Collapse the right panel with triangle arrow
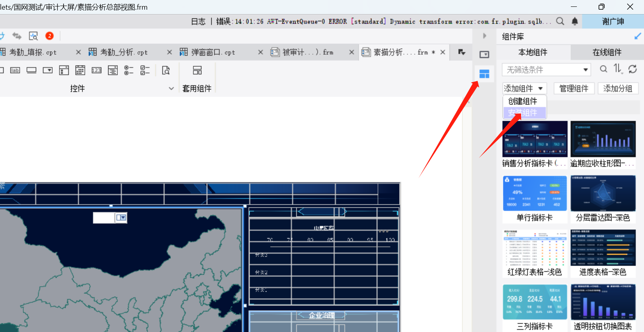This screenshot has height=332, width=644. click(x=484, y=36)
